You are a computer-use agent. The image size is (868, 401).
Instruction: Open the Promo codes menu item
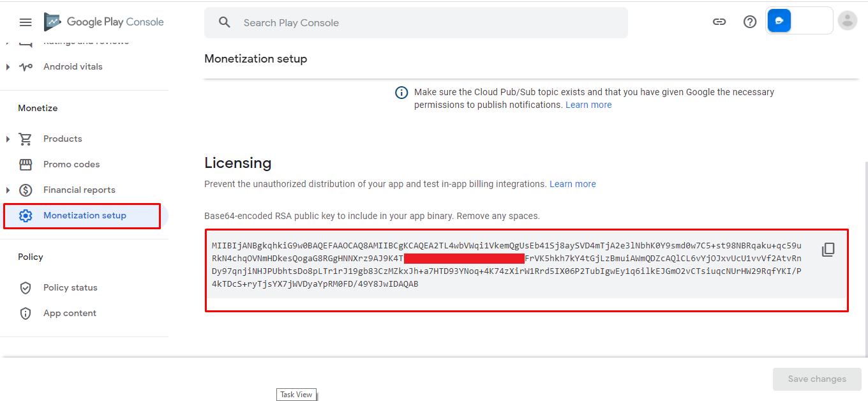tap(71, 165)
